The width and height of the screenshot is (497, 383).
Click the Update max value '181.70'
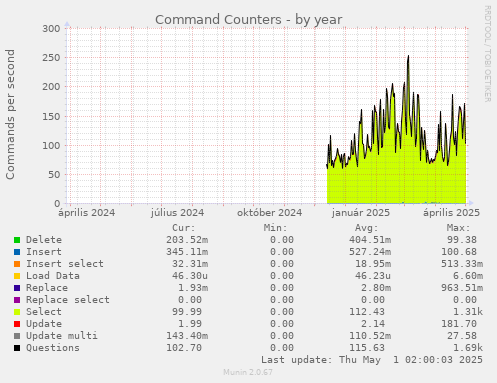[459, 324]
